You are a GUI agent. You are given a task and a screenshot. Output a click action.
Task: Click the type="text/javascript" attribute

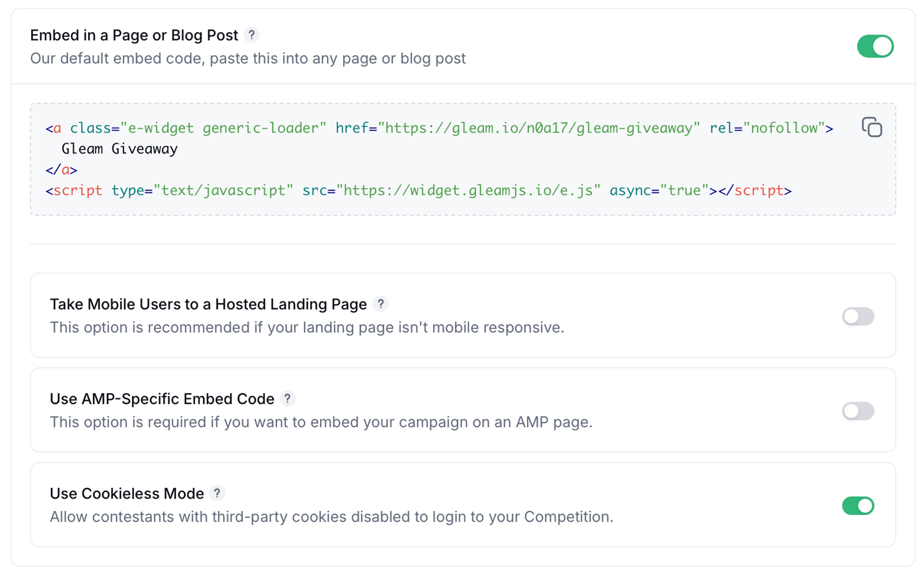(x=202, y=190)
